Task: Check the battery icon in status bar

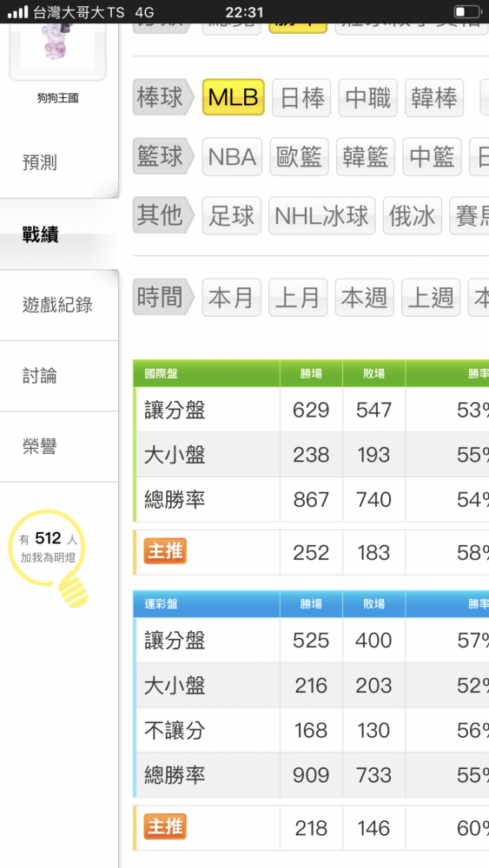Action: [467, 11]
